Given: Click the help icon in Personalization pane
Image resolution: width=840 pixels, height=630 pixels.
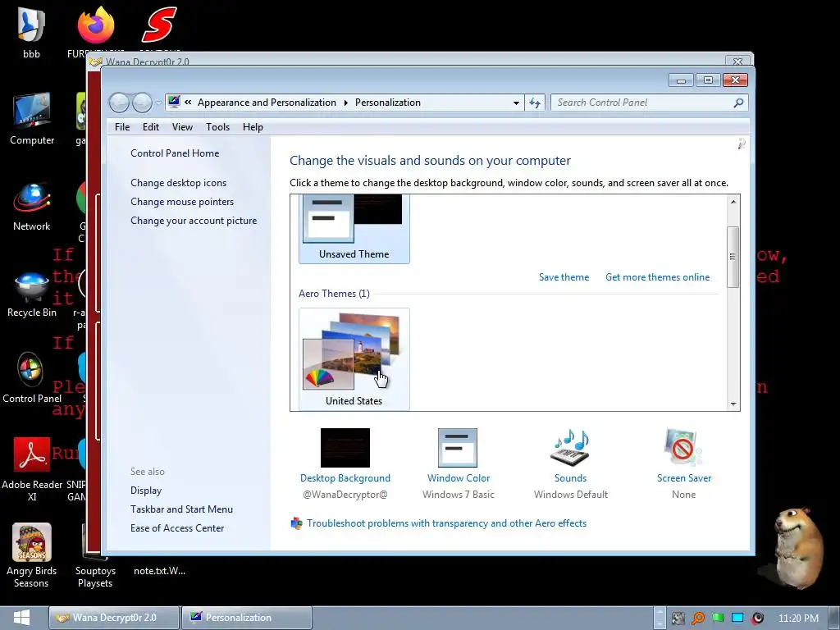Looking at the screenshot, I should click(742, 144).
